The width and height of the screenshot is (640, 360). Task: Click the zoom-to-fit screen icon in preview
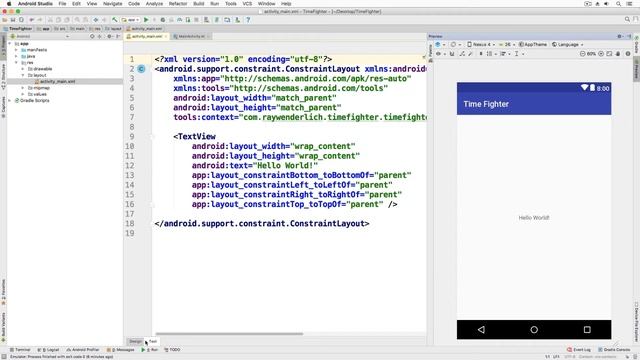pos(609,53)
